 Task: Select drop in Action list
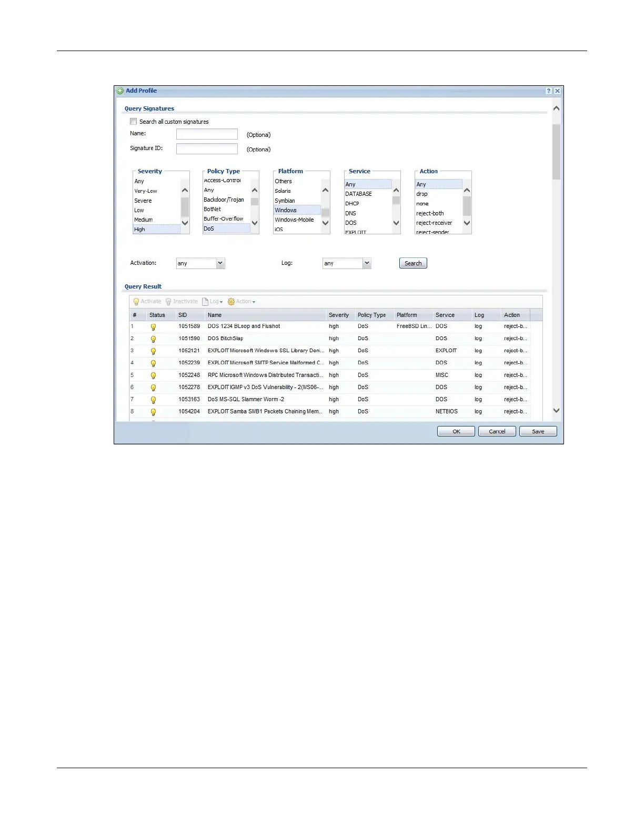coord(438,194)
